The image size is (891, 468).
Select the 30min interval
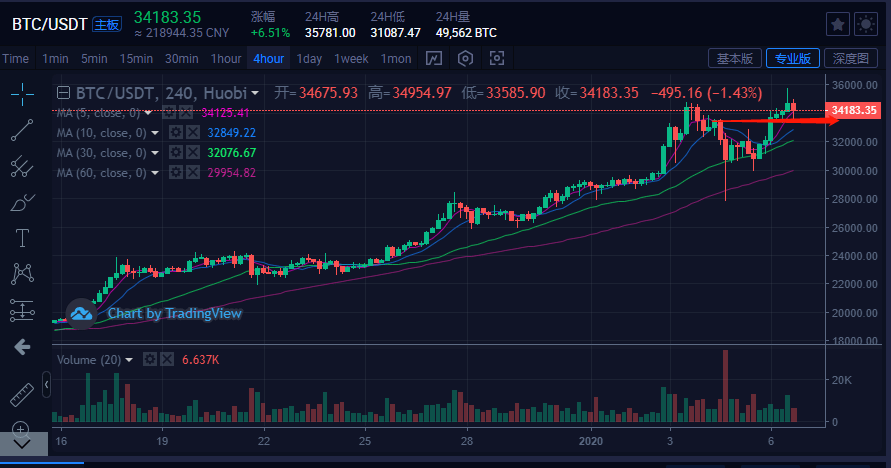coord(181,58)
